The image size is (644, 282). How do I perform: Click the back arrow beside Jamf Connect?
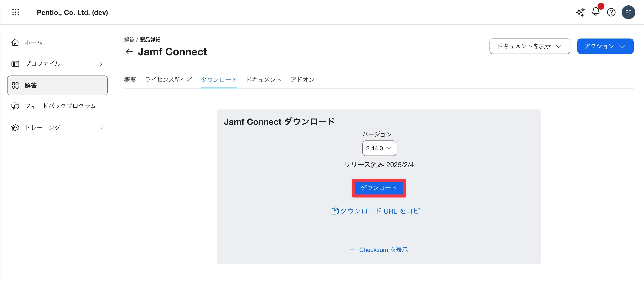129,52
